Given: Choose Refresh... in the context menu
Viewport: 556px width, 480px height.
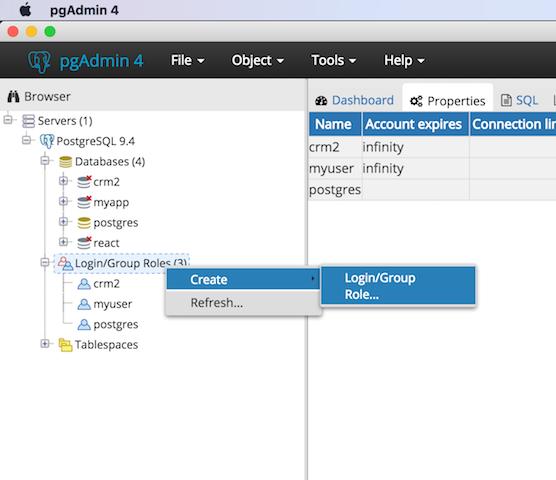Looking at the screenshot, I should [x=243, y=303].
